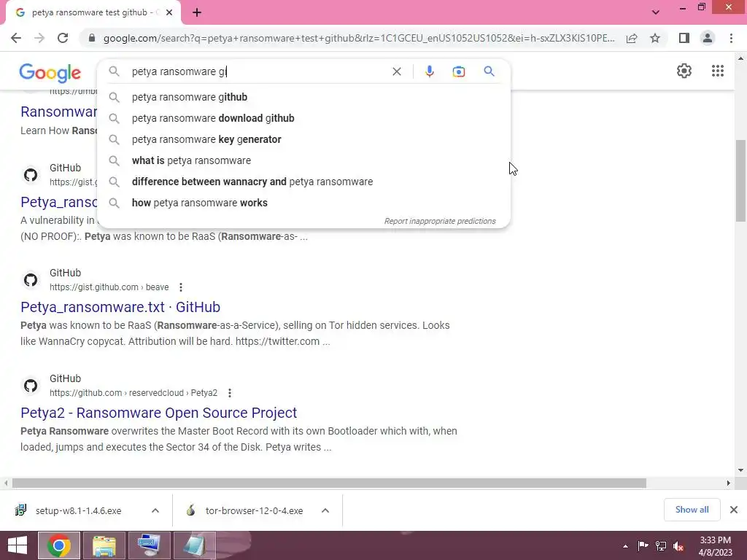Viewport: 747px width, 560px height.
Task: Open downloaded setup-w8.1-1.4.6.exe
Action: point(78,510)
